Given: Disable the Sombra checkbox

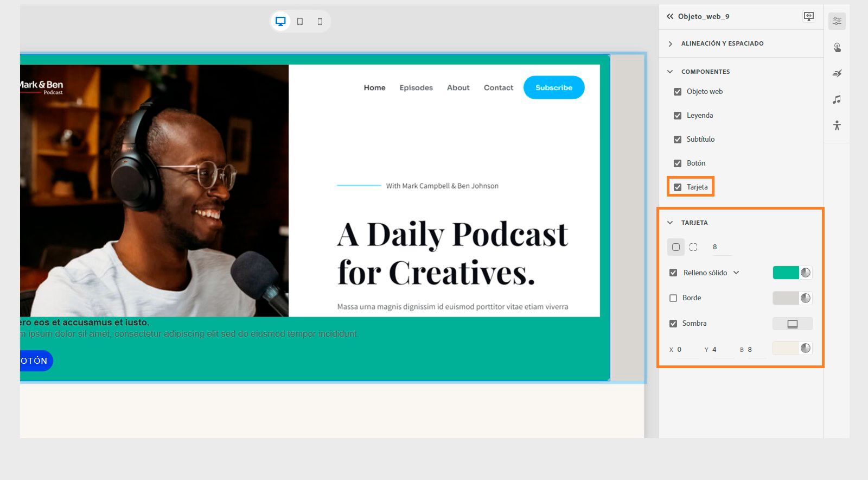Looking at the screenshot, I should (x=673, y=323).
